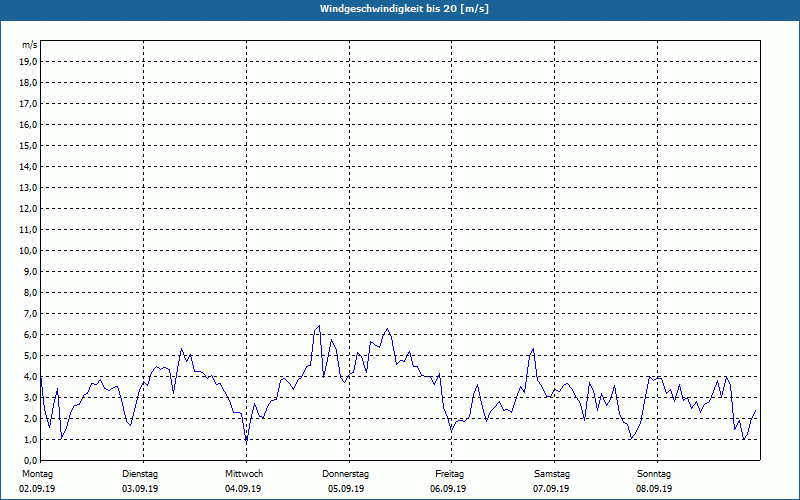Click the 'm/s' unit label
Screen dimensions: 800x500
tap(29, 45)
